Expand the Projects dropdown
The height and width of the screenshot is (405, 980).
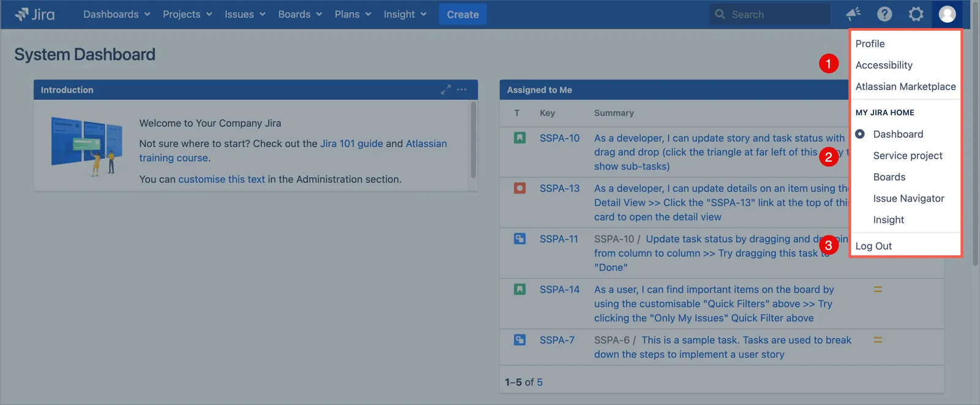(x=187, y=14)
